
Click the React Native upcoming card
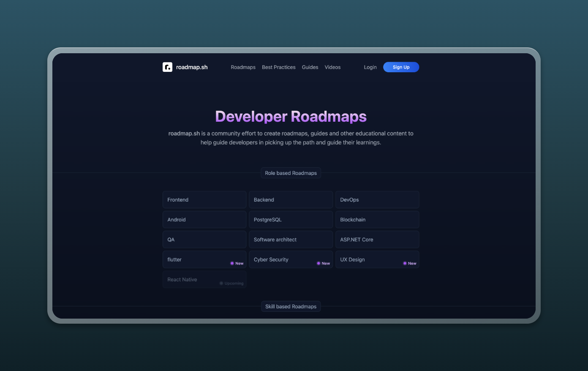pos(204,279)
